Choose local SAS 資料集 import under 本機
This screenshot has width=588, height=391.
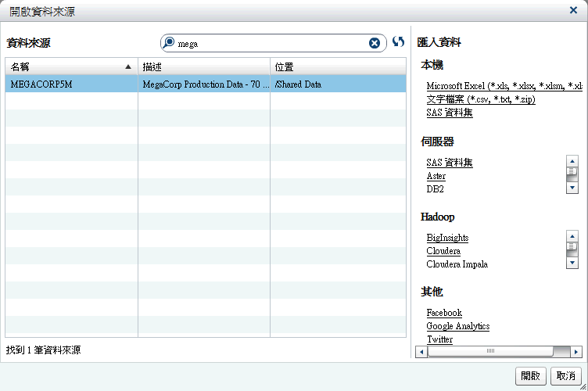click(x=449, y=113)
